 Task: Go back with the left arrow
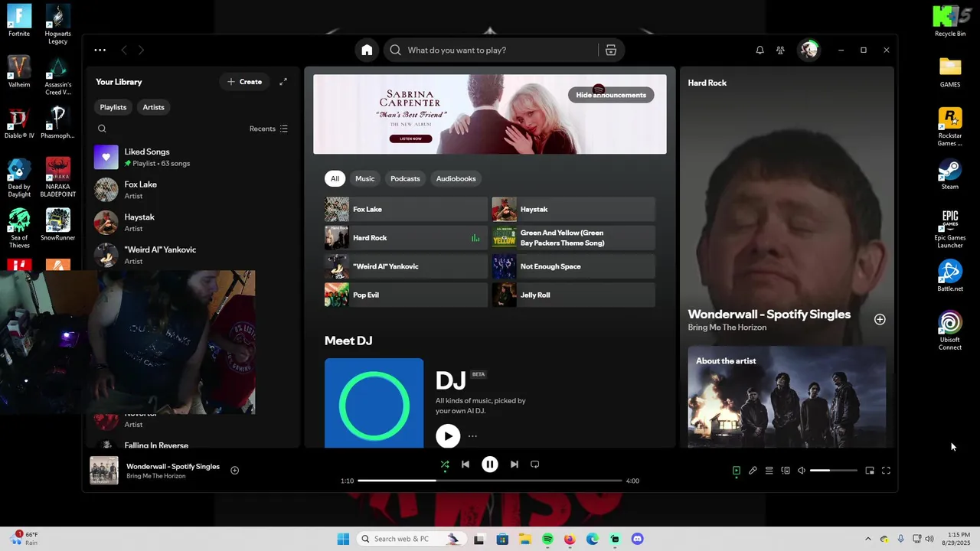[x=124, y=50]
